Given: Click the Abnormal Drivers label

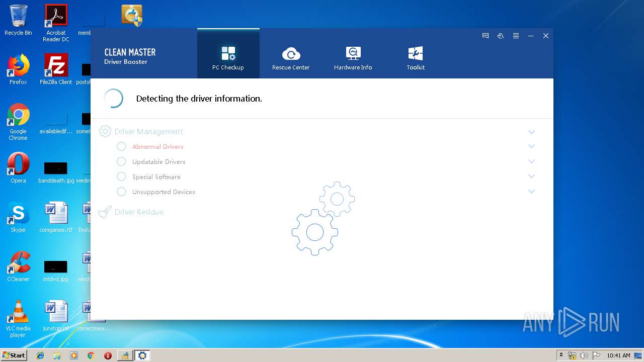Looking at the screenshot, I should [x=158, y=147].
